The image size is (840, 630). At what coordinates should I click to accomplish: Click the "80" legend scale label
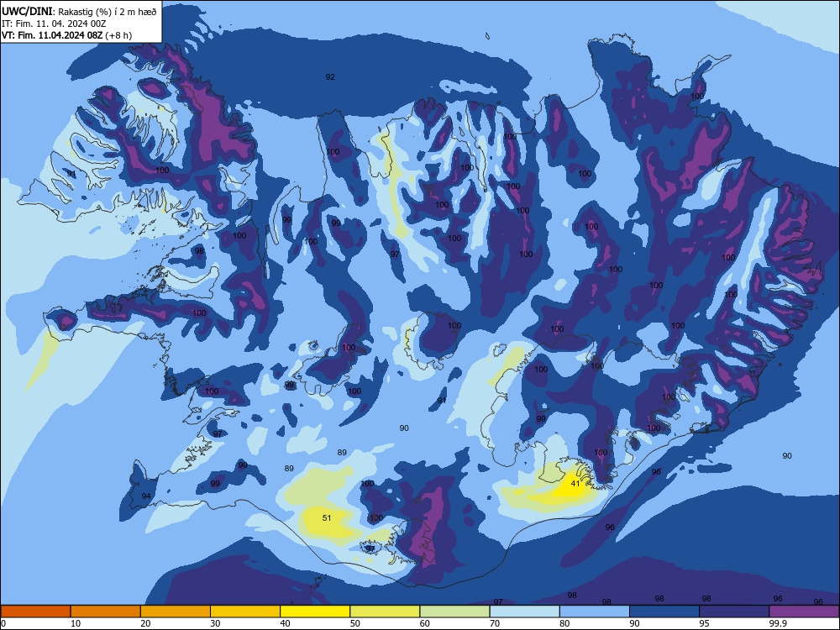click(x=564, y=623)
